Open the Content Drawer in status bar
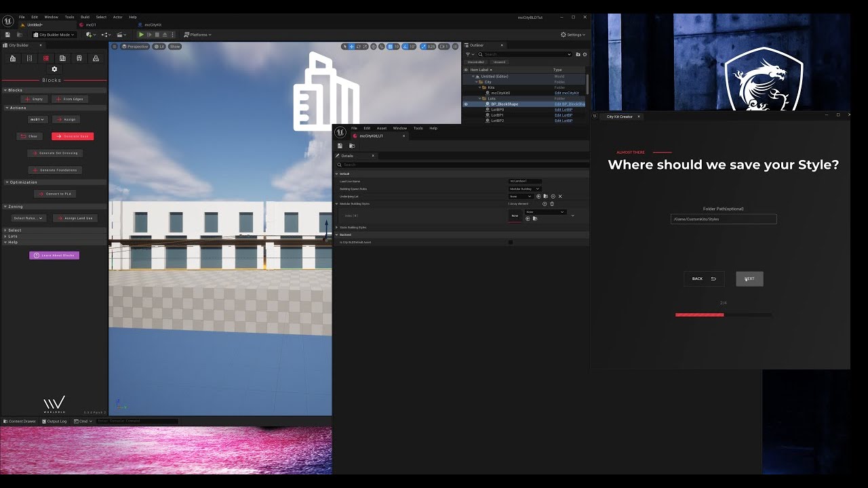Screen dimensions: 868x488 pos(19,421)
